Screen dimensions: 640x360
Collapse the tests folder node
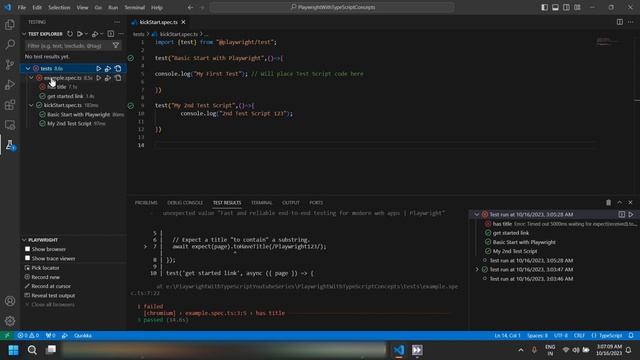28,69
